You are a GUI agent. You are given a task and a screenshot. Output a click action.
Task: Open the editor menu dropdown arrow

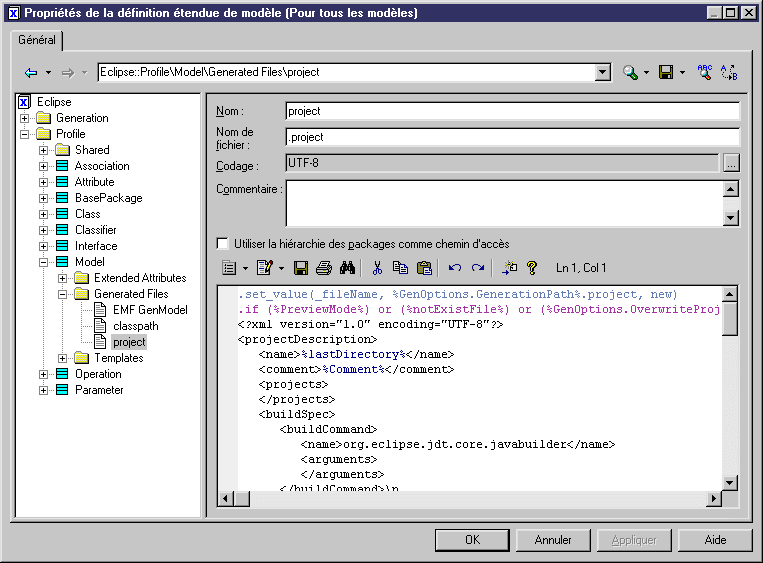point(245,268)
